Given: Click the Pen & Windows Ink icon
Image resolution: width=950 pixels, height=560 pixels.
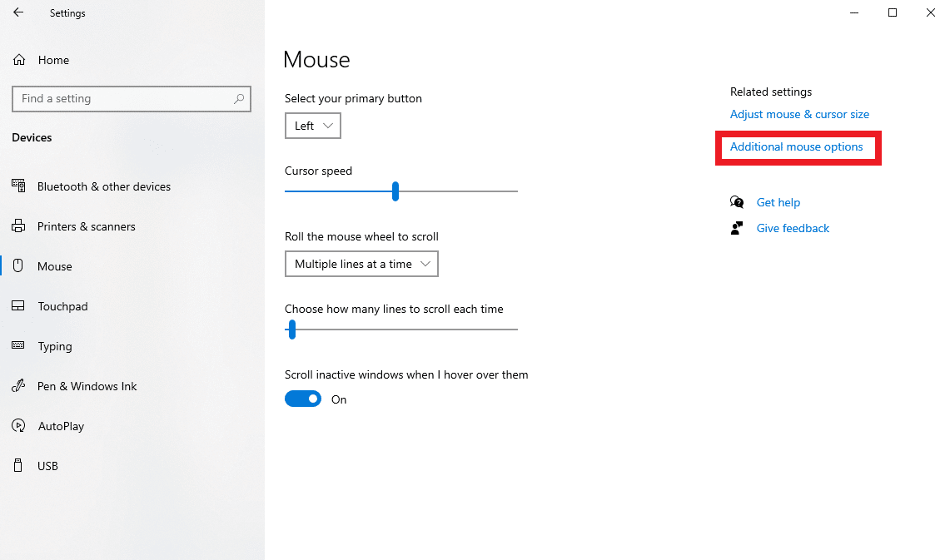Looking at the screenshot, I should point(18,385).
